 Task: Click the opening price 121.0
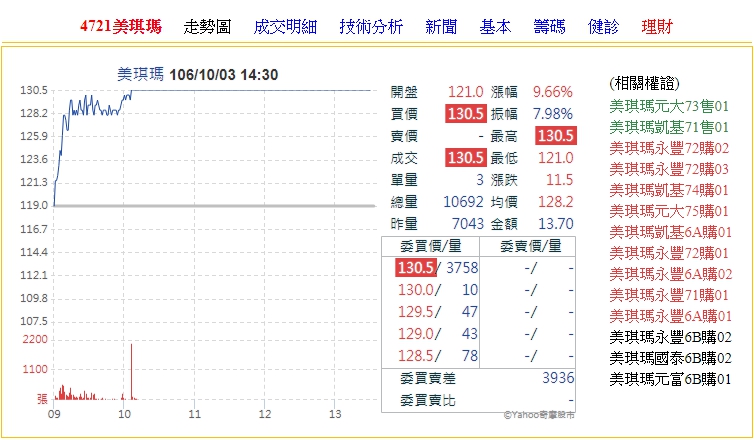(x=465, y=91)
